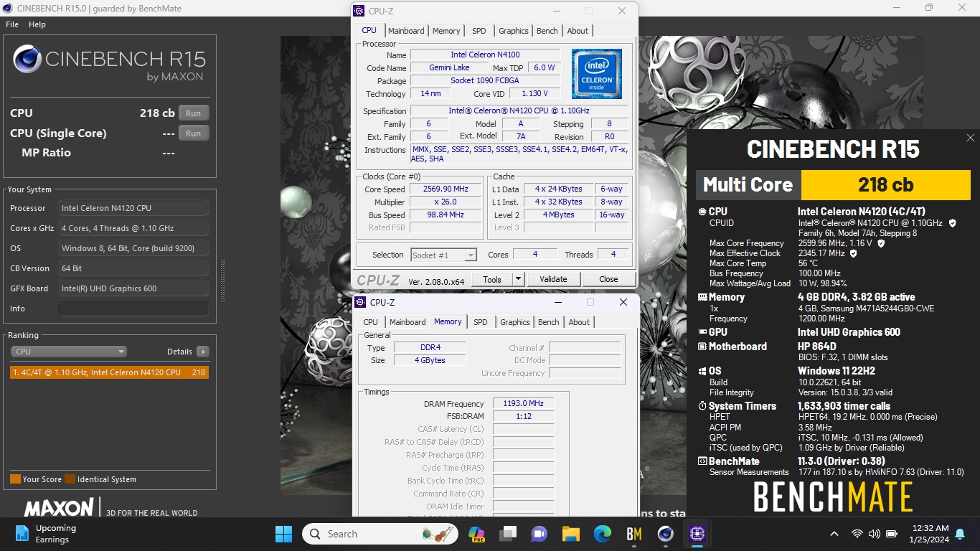Expand the Tools dropdown arrow in CPU-Z
This screenshot has width=980, height=551.
tap(519, 279)
